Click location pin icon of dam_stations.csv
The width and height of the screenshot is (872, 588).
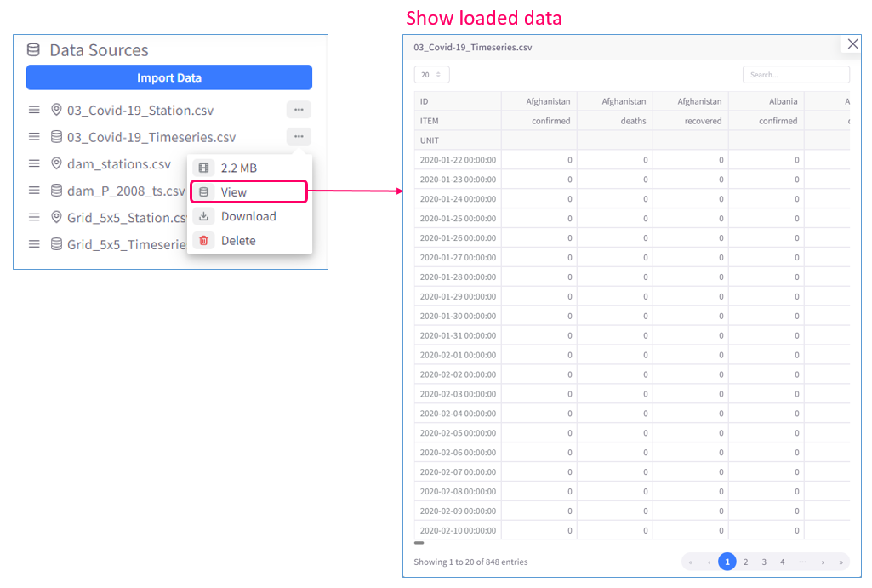coord(56,163)
